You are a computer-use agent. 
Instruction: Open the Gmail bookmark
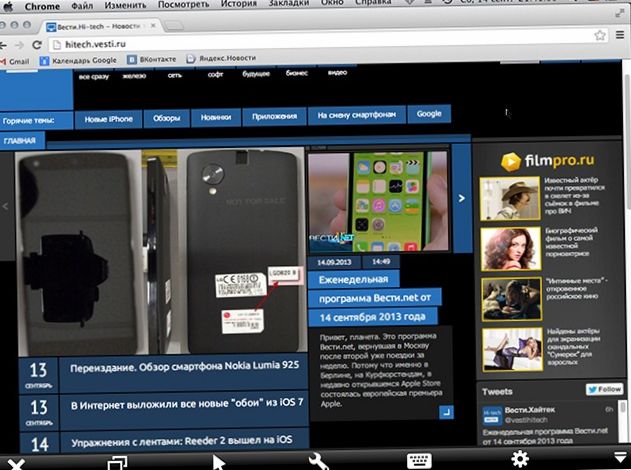[x=15, y=62]
